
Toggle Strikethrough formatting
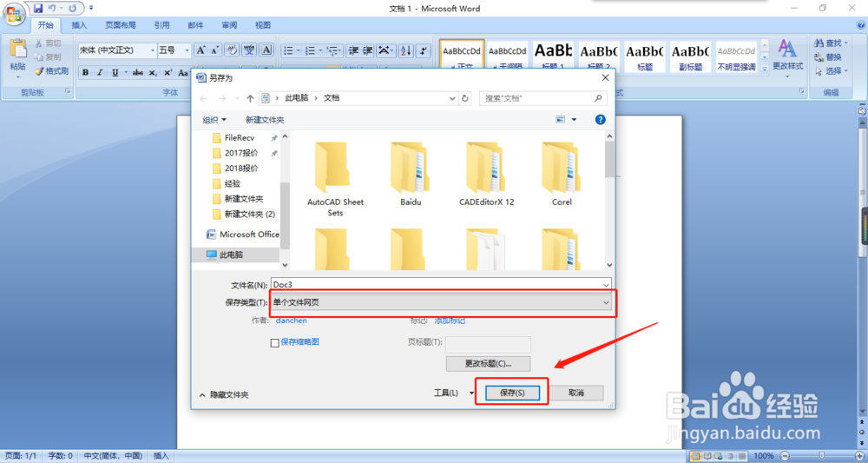tap(138, 73)
